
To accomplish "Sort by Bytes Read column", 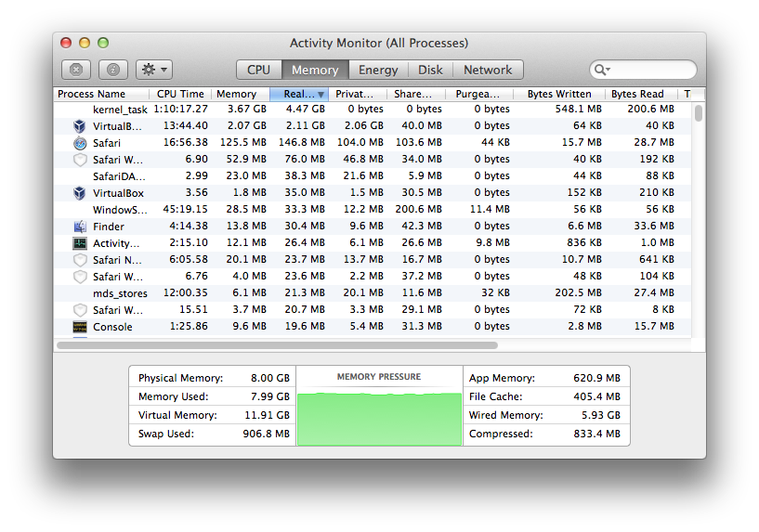I will [642, 94].
